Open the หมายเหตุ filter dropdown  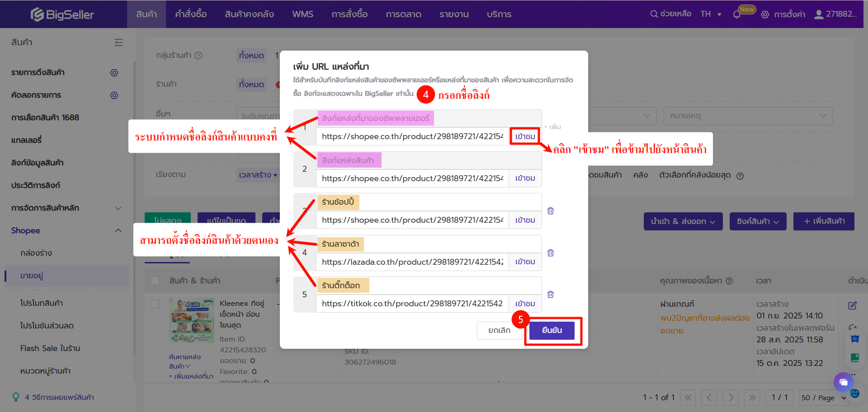[x=748, y=116]
